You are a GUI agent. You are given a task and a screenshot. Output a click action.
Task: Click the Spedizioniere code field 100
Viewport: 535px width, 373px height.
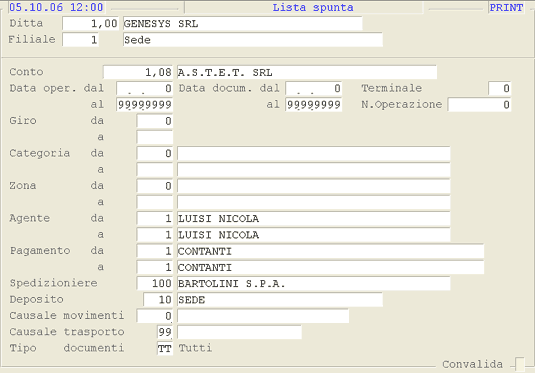pyautogui.click(x=155, y=283)
